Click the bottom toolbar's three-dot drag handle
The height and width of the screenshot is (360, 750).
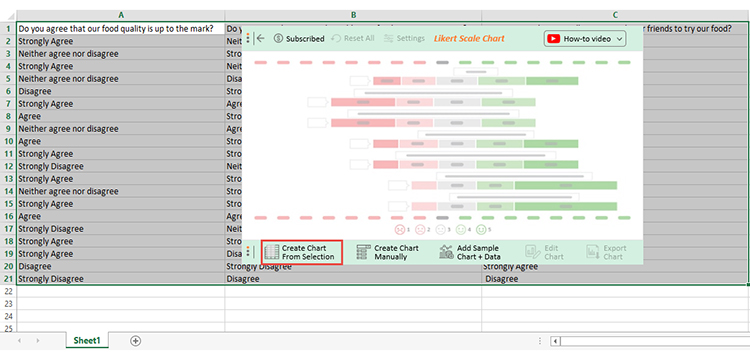pos(248,251)
